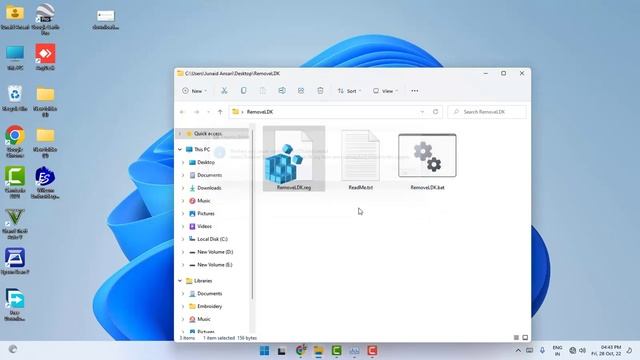Open Google Chrome from the taskbar
Screen dimensions: 640x360
pyautogui.click(x=301, y=351)
